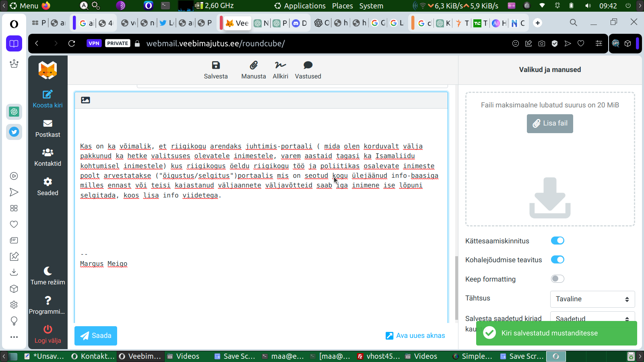Open Twitter in Opera sidebar

pyautogui.click(x=14, y=132)
